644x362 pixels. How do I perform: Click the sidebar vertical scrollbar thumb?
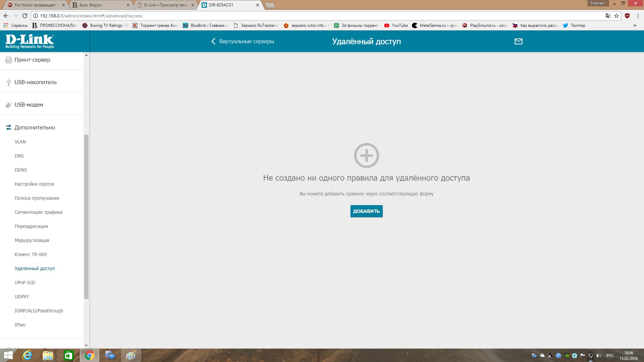point(86,216)
